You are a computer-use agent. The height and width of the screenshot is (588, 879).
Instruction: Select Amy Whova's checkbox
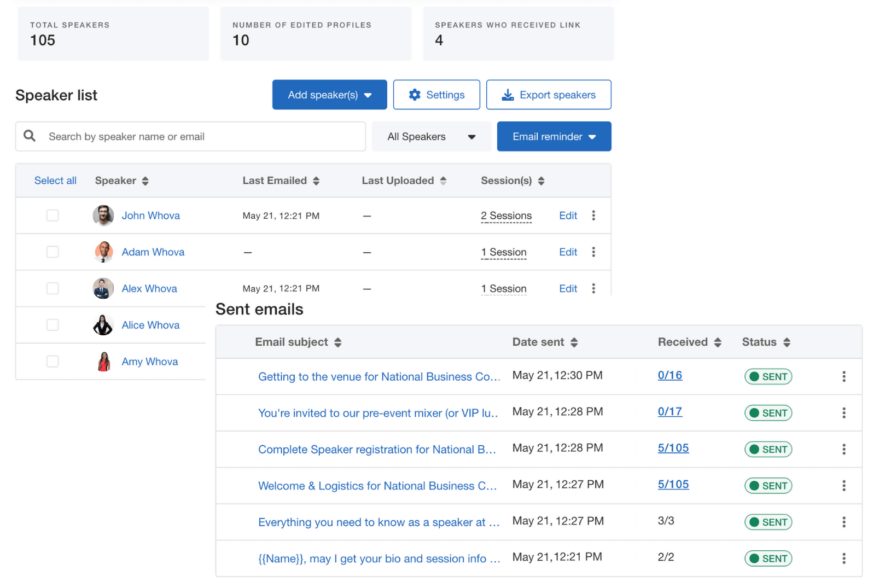point(53,362)
